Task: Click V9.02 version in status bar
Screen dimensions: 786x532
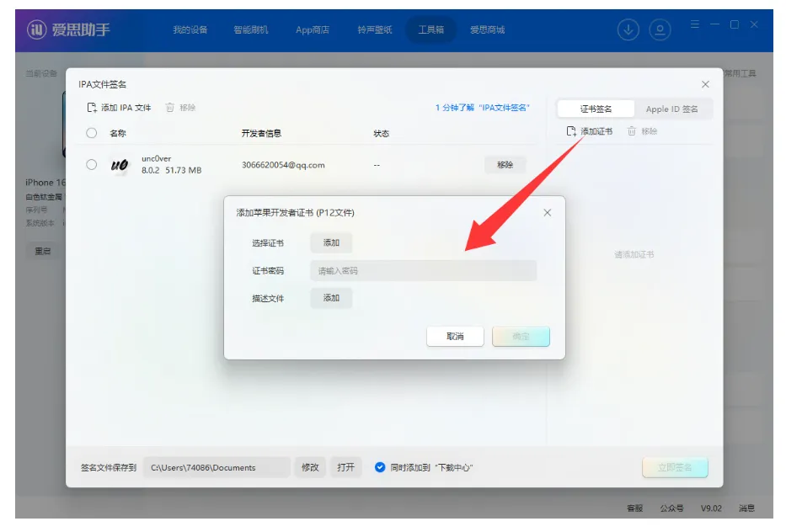Action: (711, 508)
